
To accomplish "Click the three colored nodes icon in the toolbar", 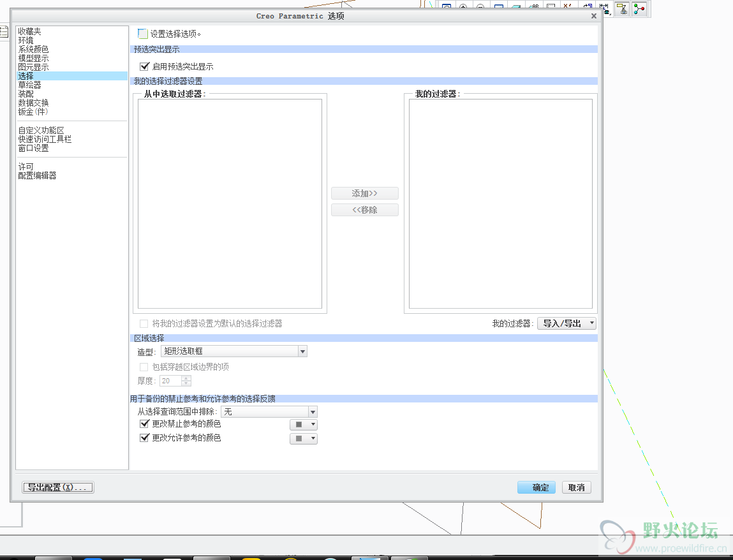I will click(639, 8).
